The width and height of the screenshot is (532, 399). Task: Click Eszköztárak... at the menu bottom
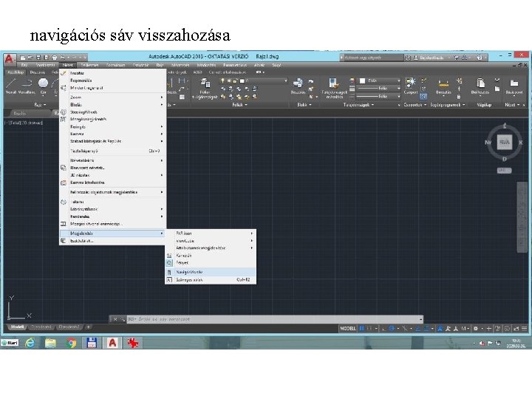113,241
